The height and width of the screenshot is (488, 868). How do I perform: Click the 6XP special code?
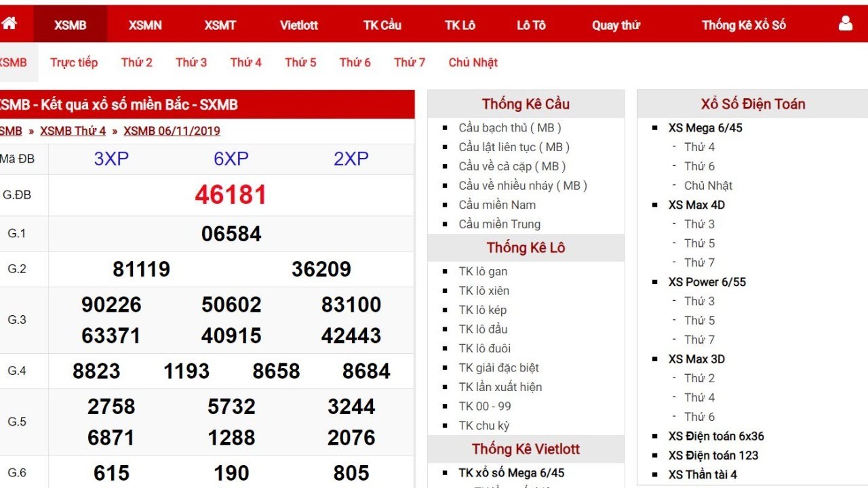coord(231,159)
